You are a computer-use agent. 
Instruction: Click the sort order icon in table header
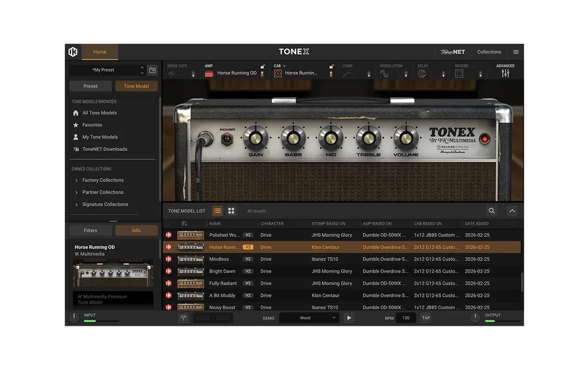click(184, 224)
